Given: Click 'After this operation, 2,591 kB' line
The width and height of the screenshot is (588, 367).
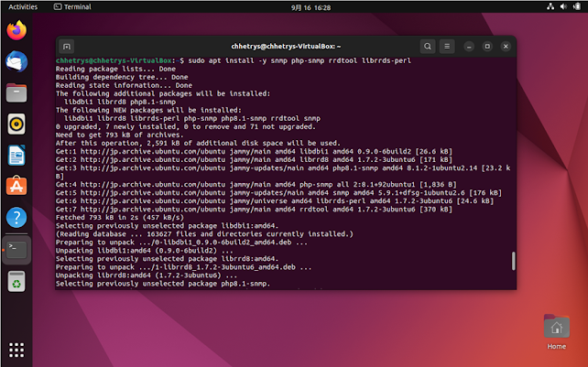Looking at the screenshot, I should 198,143.
